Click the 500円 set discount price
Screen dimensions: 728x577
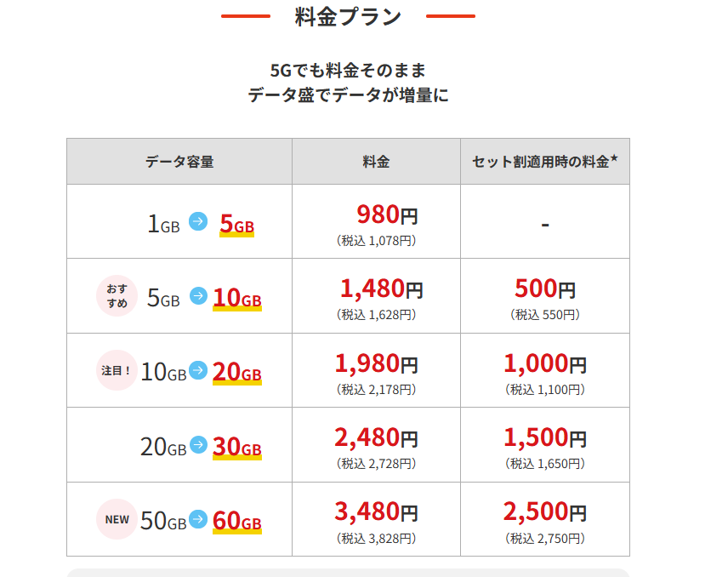coord(544,289)
